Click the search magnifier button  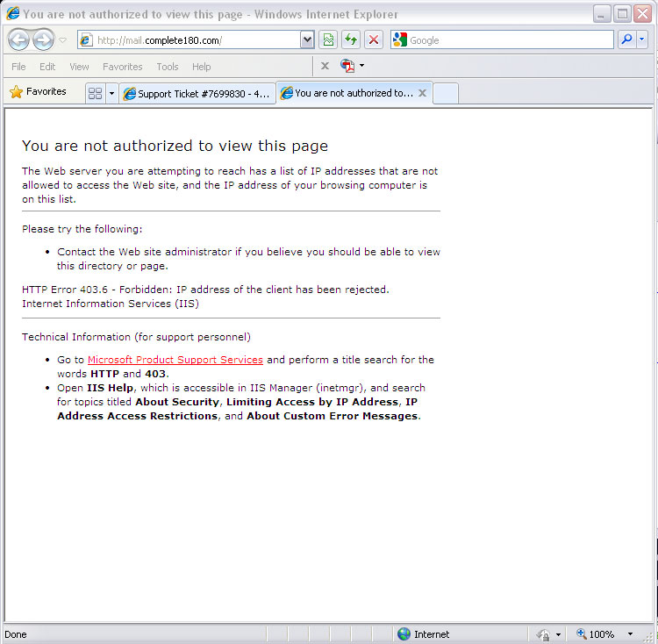[626, 40]
